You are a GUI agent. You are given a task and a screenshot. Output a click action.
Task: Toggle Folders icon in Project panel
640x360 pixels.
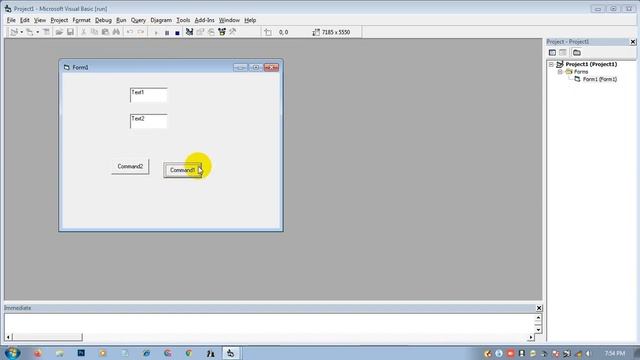[577, 53]
